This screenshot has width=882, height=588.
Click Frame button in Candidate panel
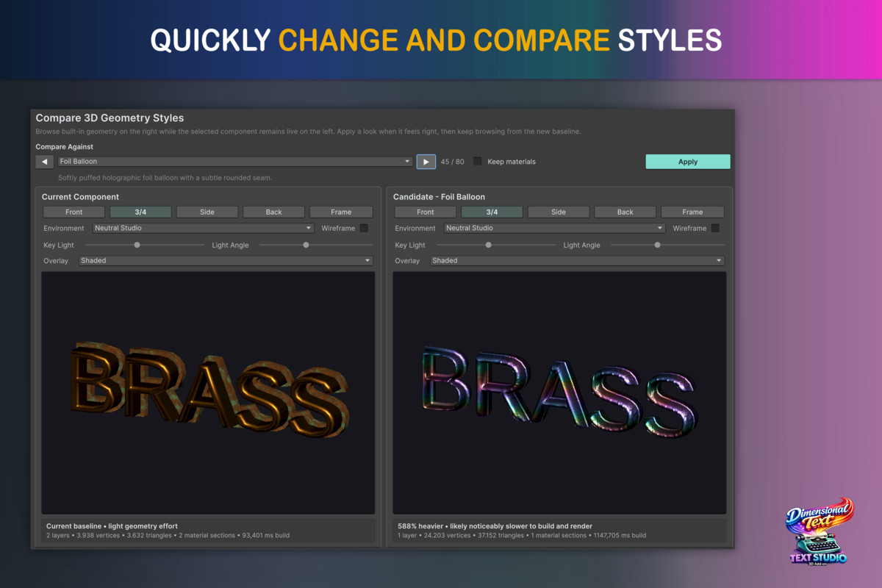click(x=692, y=212)
